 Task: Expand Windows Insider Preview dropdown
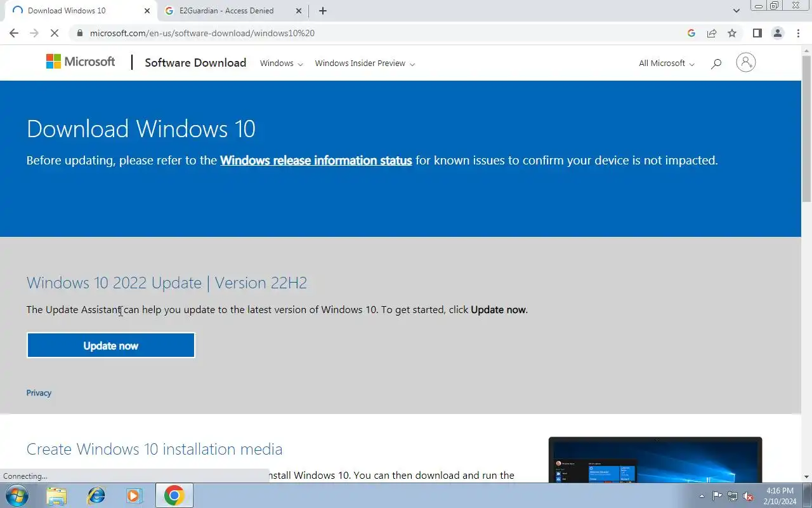click(365, 63)
